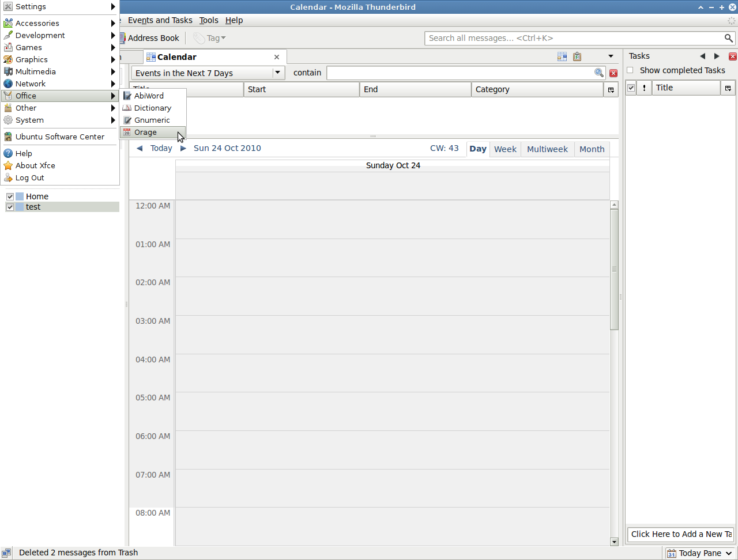Screen dimensions: 738x560
Task: Click the Add a New Task input field
Action: 680,534
